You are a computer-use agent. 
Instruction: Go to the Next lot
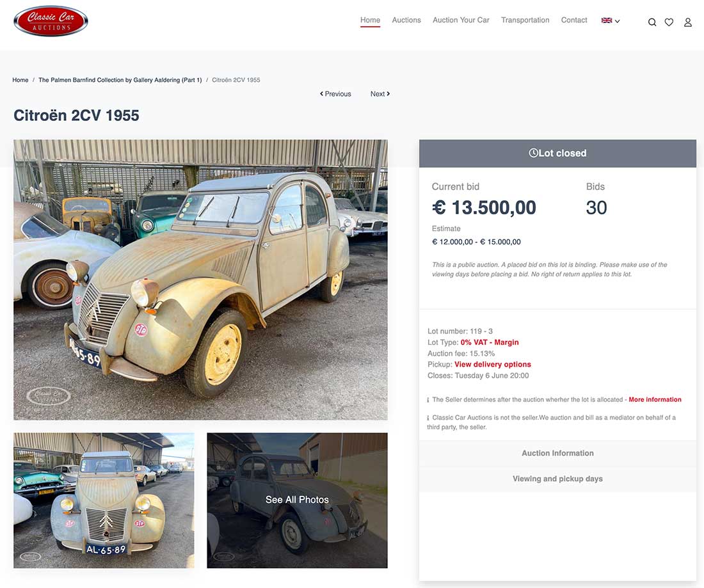(380, 94)
